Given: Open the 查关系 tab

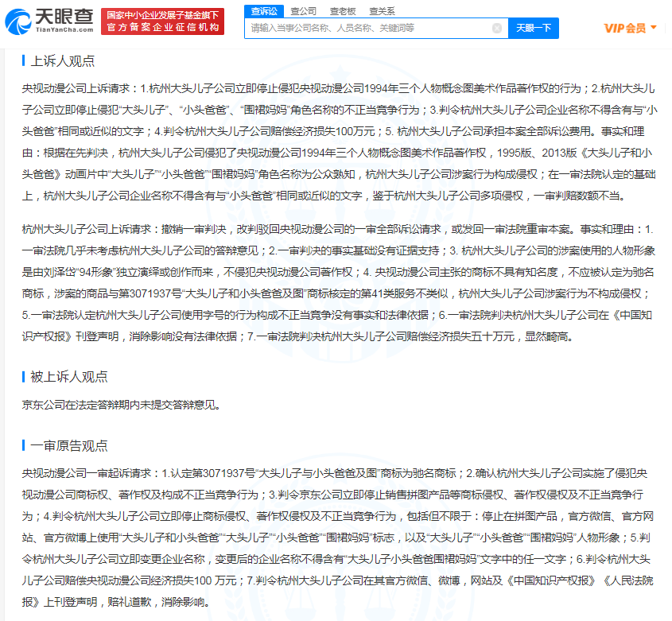Looking at the screenshot, I should (382, 11).
